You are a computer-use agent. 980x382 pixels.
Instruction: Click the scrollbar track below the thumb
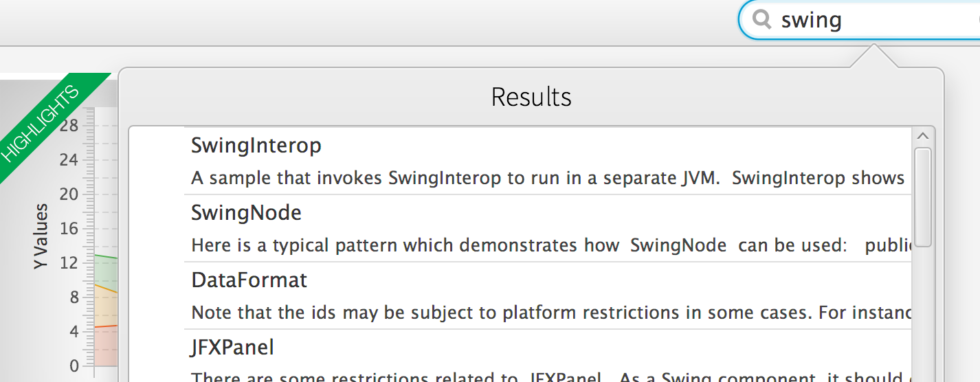(923, 309)
